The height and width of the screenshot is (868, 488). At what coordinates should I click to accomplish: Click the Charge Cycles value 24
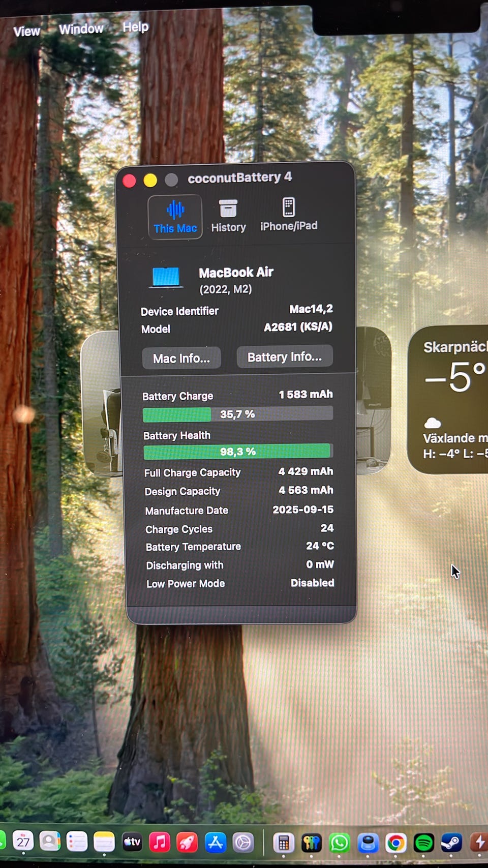click(327, 528)
